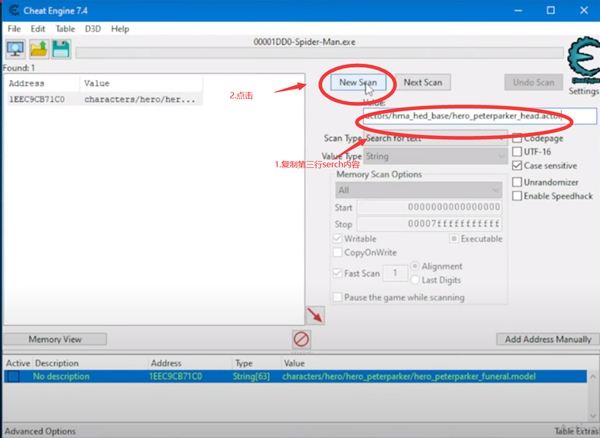Image resolution: width=600 pixels, height=438 pixels.
Task: Open the Table menu
Action: [65, 29]
